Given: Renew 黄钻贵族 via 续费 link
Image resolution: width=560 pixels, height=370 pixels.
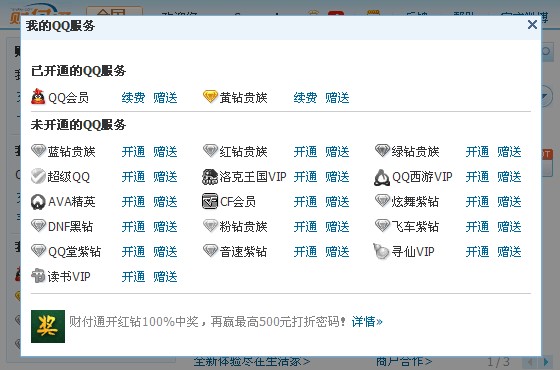Looking at the screenshot, I should click(x=305, y=98).
